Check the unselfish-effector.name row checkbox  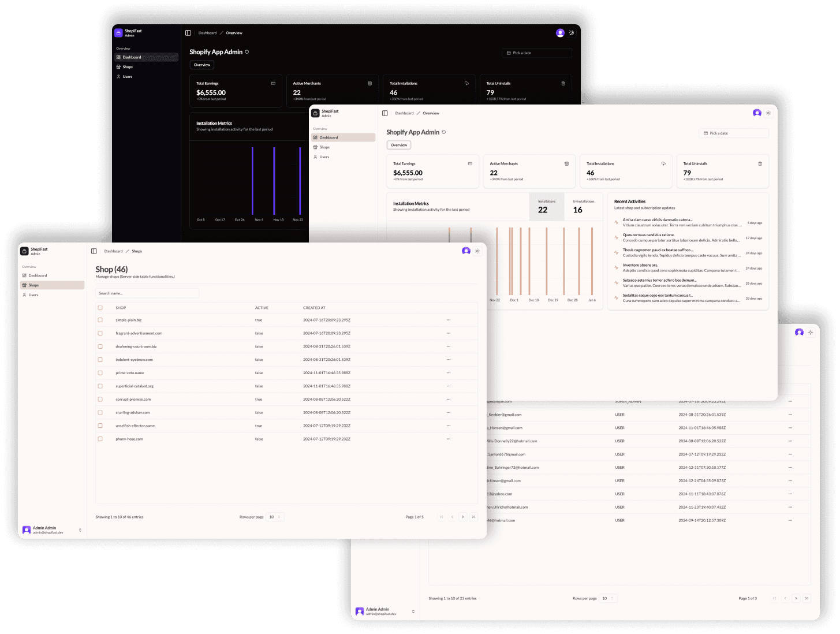(100, 426)
